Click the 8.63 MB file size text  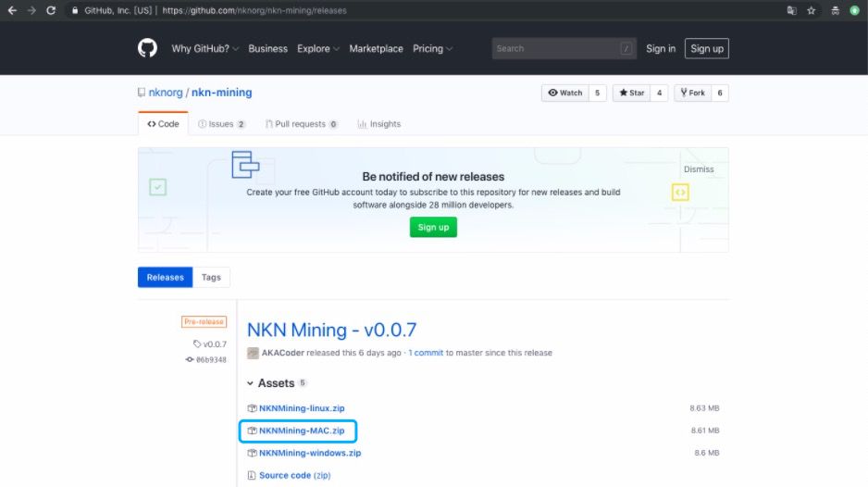(x=704, y=408)
